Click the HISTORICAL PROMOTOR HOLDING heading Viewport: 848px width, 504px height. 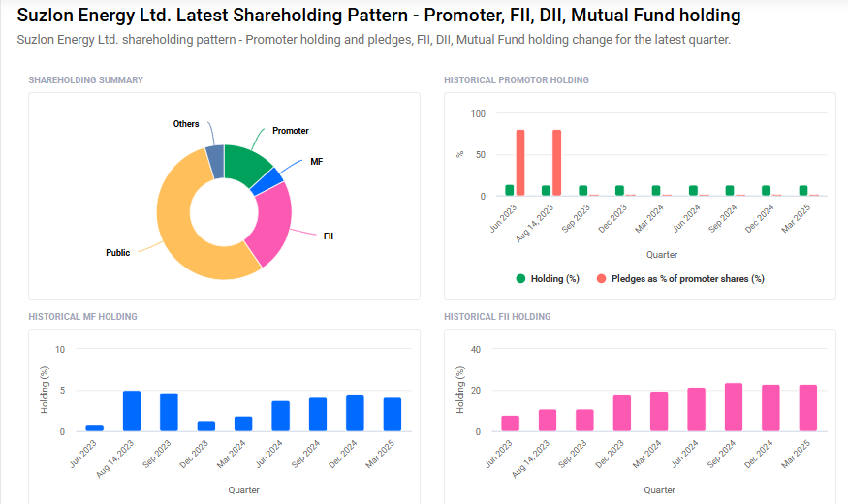[517, 80]
